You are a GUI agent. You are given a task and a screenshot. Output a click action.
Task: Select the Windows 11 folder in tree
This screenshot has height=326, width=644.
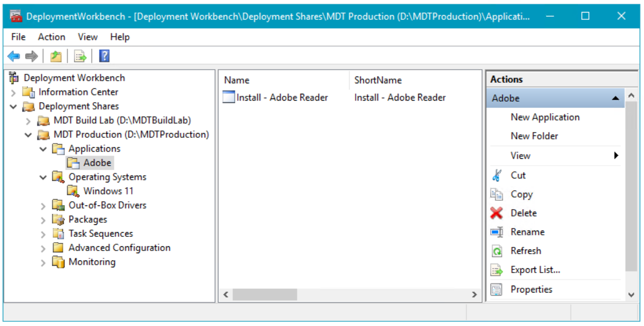(108, 191)
